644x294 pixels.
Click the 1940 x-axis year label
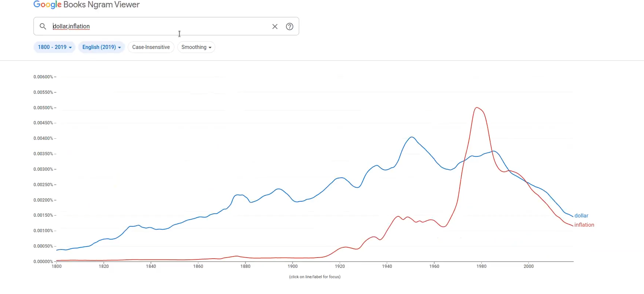[x=387, y=266]
